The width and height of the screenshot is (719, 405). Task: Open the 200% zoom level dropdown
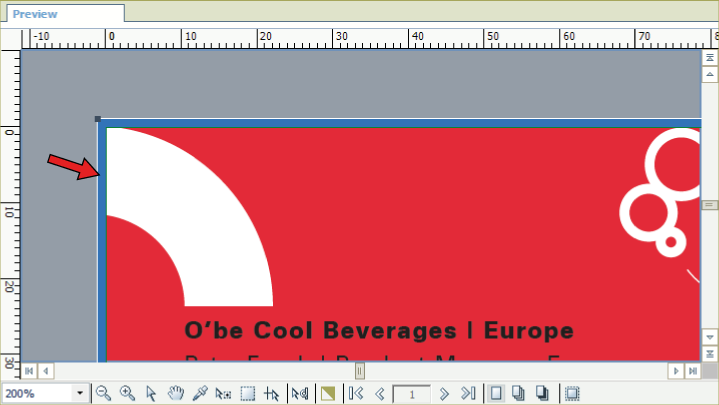[x=80, y=394]
